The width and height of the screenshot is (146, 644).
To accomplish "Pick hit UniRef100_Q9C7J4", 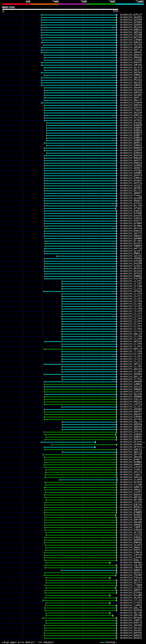I will (x=131, y=50).
